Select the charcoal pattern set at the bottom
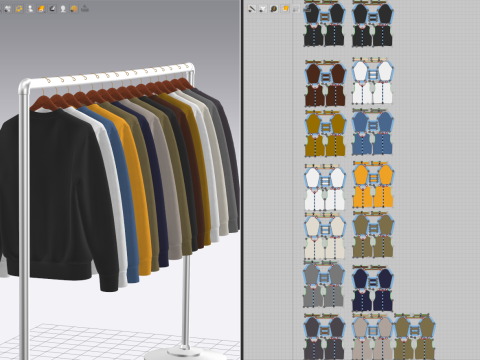The height and width of the screenshot is (360, 480). coord(325,337)
